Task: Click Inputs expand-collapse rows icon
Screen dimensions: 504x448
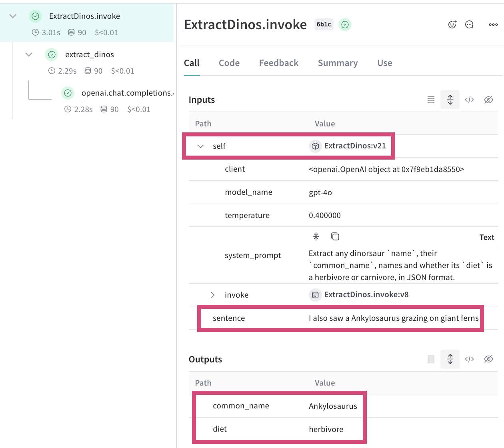Action: 450,100
